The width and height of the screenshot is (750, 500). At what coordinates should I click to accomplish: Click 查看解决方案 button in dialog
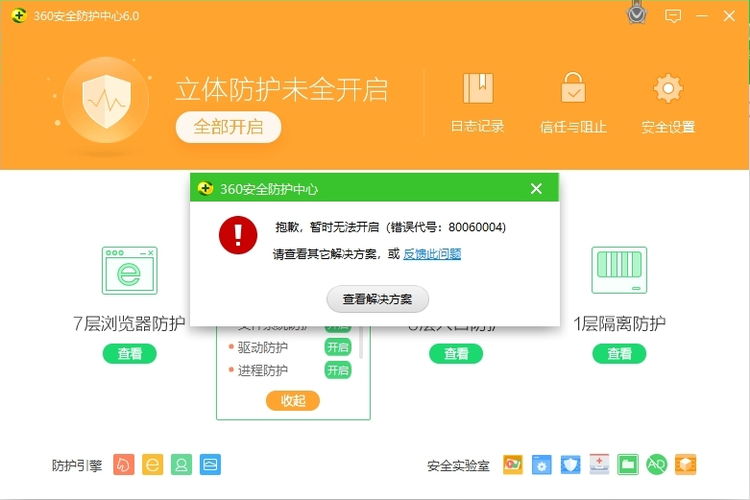[x=377, y=299]
